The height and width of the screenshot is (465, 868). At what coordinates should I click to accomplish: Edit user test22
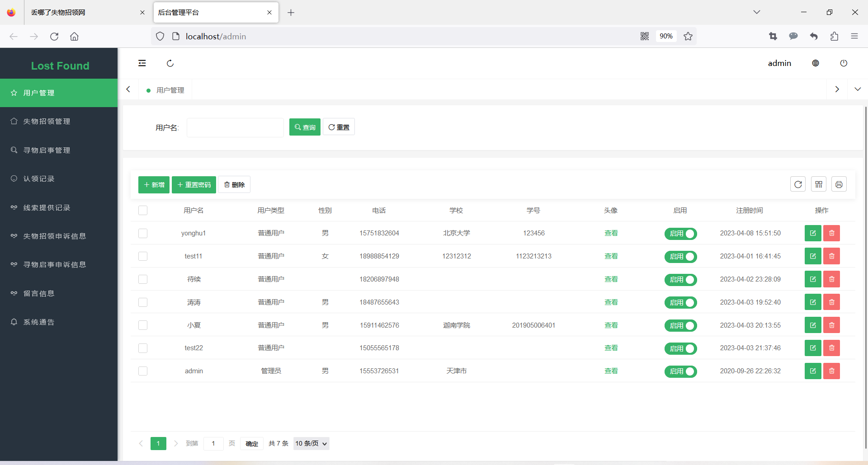(813, 348)
